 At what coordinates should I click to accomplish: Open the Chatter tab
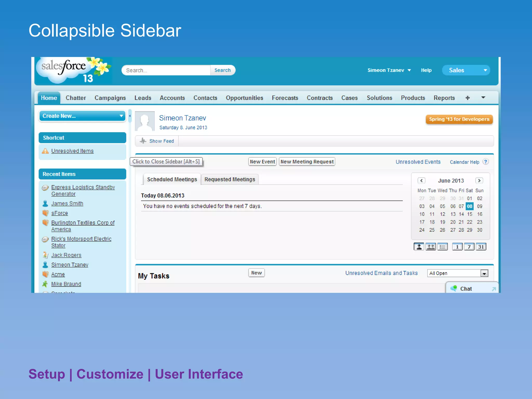pos(76,98)
